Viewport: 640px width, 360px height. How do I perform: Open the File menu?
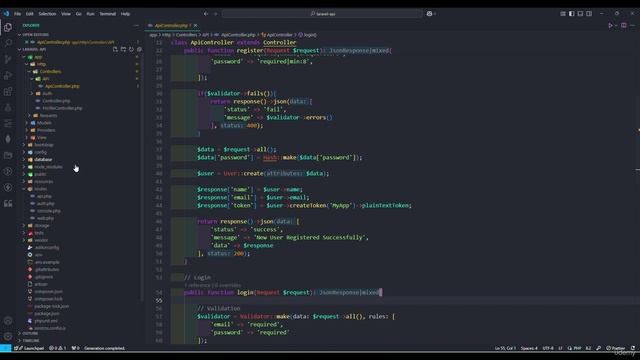[x=17, y=13]
